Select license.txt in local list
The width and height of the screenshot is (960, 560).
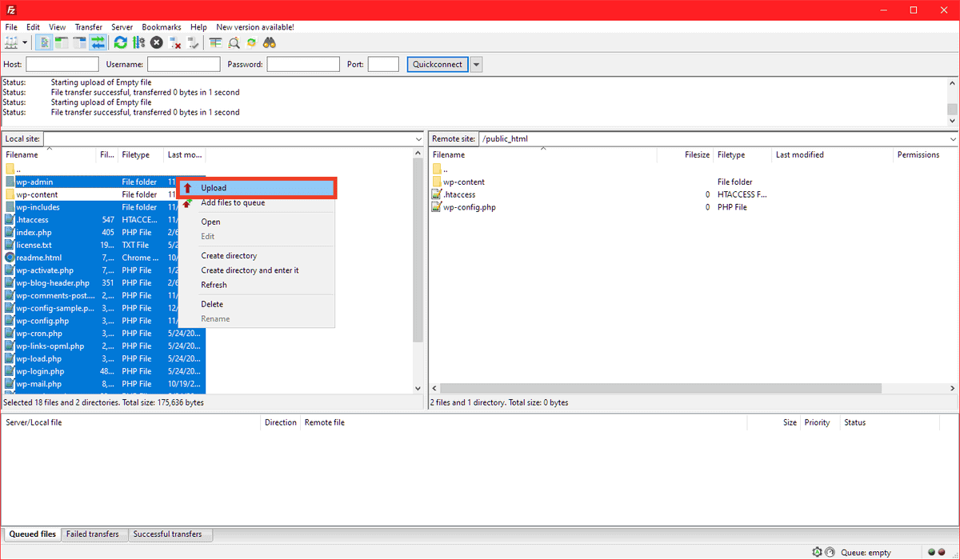[x=34, y=245]
